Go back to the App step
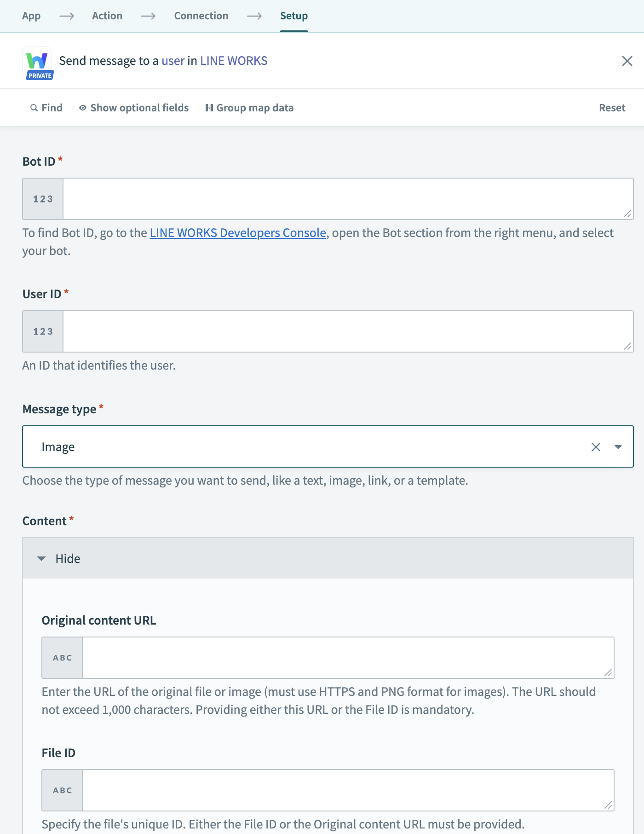 click(x=31, y=16)
